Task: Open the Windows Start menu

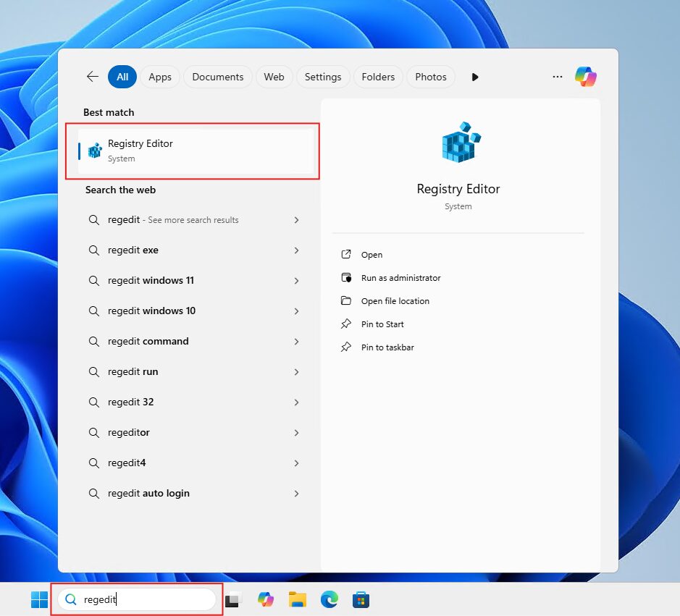Action: tap(39, 599)
